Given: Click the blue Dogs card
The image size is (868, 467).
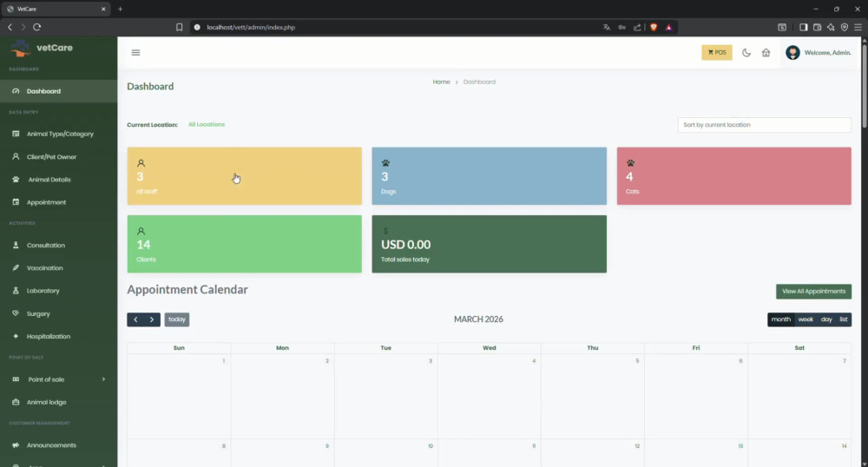Looking at the screenshot, I should click(490, 176).
